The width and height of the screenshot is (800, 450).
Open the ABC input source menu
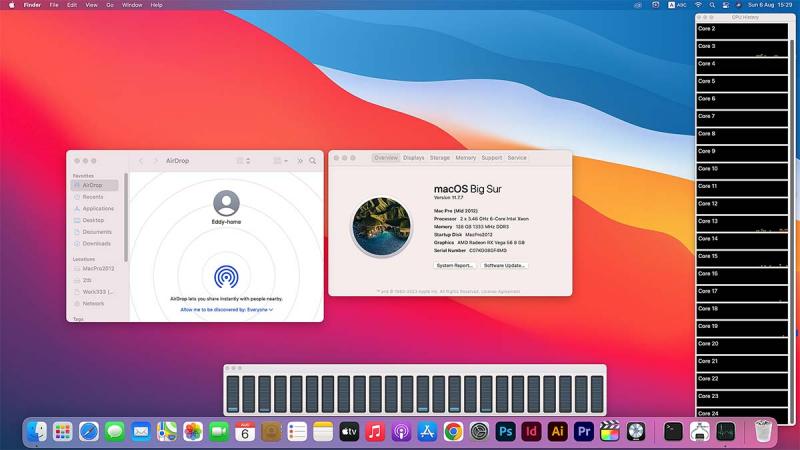[x=678, y=5]
